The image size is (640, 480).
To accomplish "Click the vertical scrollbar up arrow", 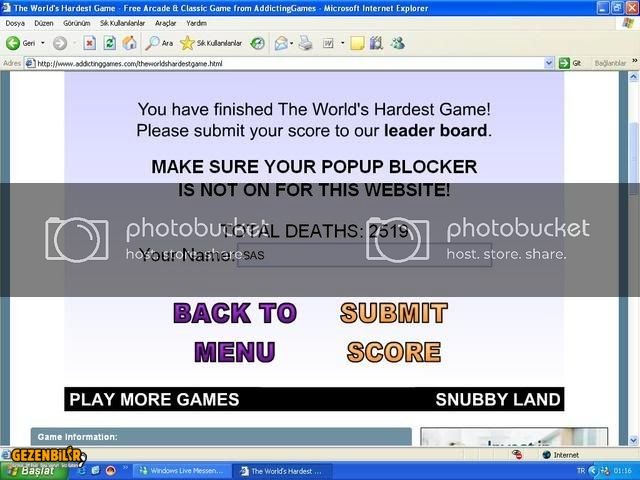I will click(x=633, y=76).
